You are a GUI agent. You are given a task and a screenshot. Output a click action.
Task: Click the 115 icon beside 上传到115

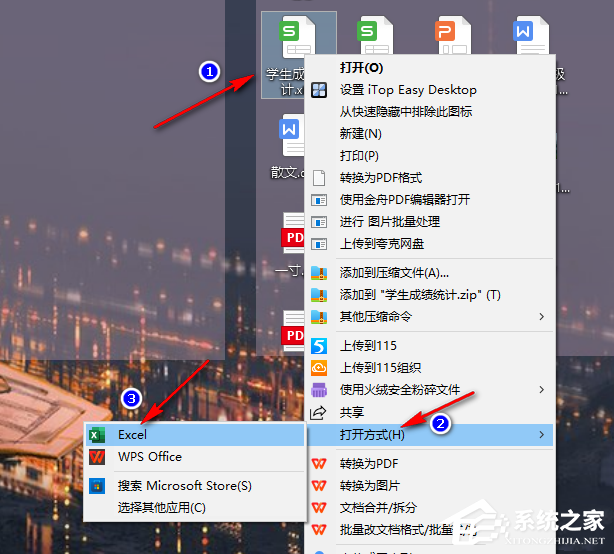(319, 346)
